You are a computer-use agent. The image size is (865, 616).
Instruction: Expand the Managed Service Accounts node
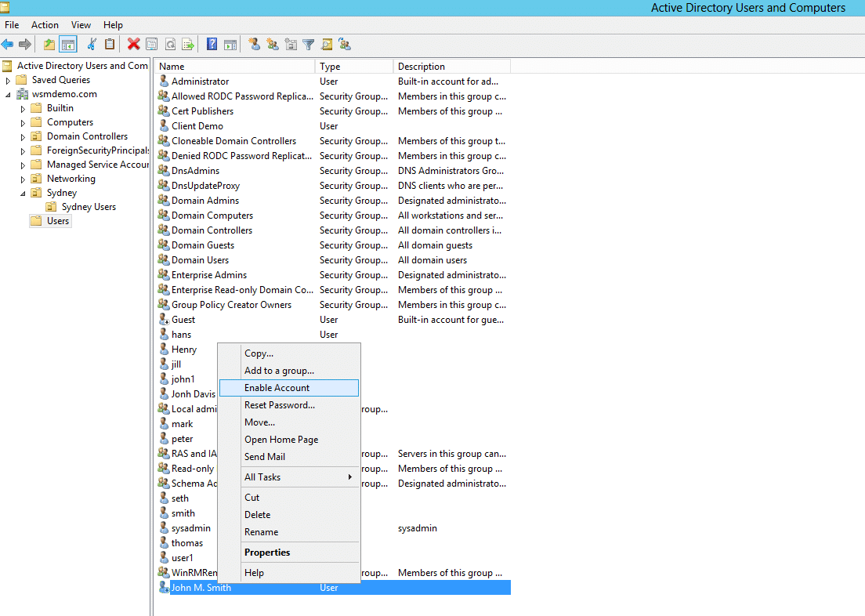coord(23,165)
